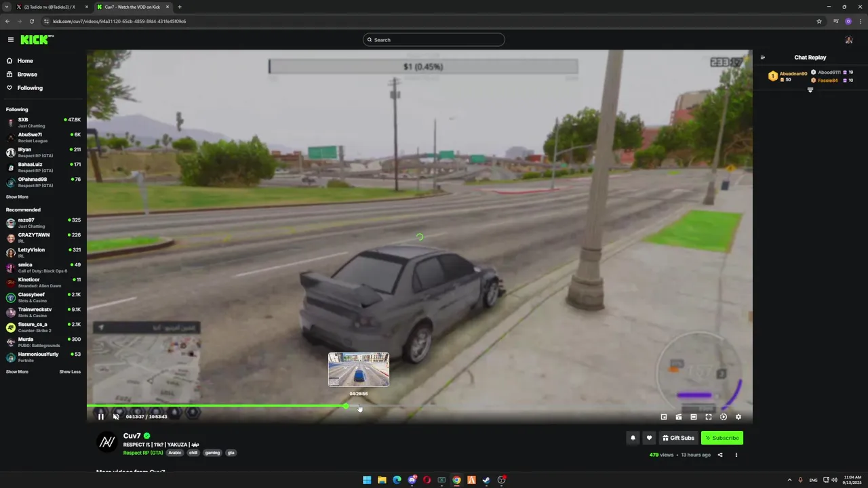Viewport: 868px width, 488px height.
Task: Open fissure_cs_a recommended channel
Action: tap(43, 327)
